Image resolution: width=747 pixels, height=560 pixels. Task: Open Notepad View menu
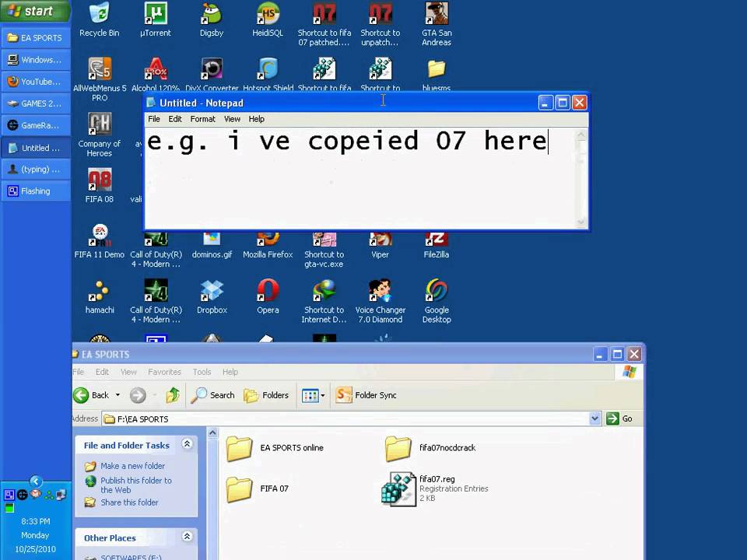pyautogui.click(x=232, y=119)
